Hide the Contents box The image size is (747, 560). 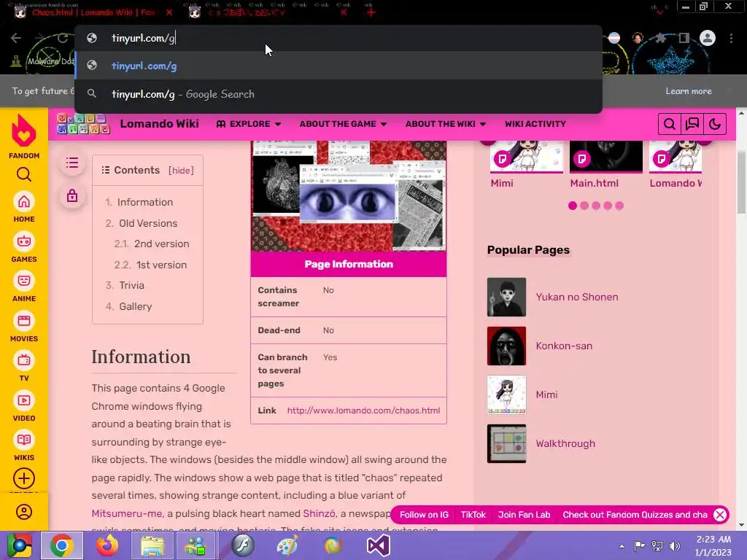pos(181,171)
